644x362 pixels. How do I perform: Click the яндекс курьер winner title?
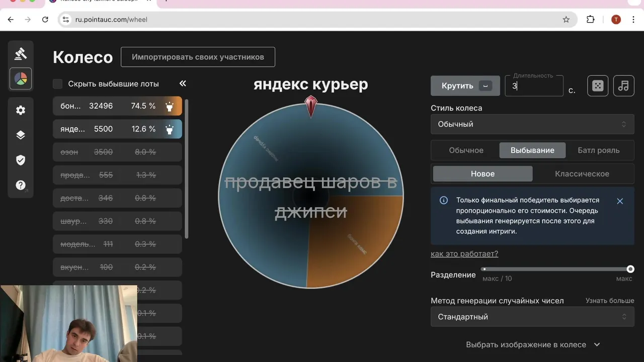pyautogui.click(x=310, y=84)
